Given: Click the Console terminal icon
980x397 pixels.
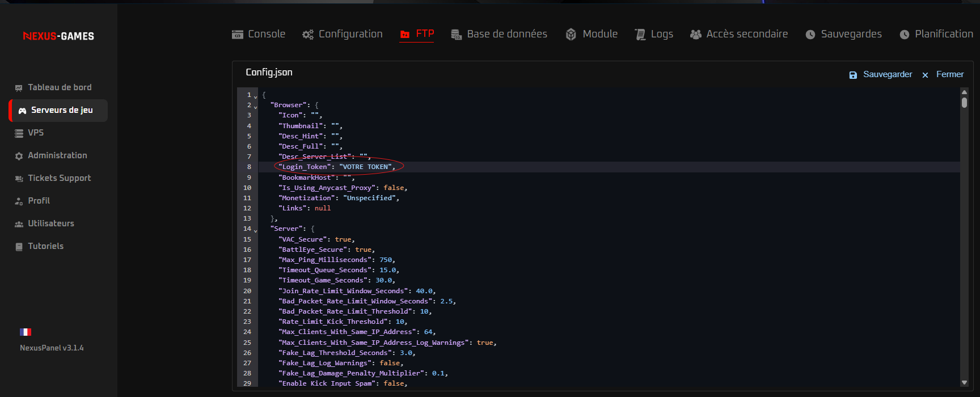Looking at the screenshot, I should click(238, 35).
